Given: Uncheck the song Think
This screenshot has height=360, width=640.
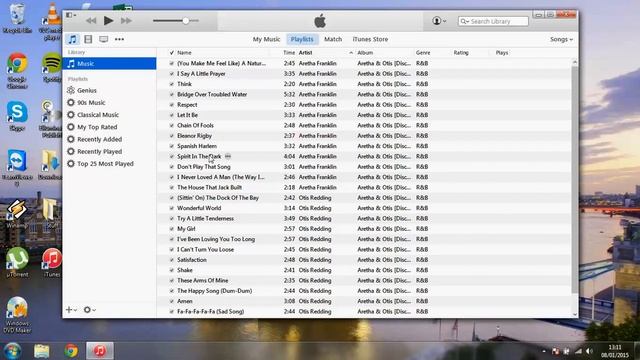Looking at the screenshot, I should 171,84.
